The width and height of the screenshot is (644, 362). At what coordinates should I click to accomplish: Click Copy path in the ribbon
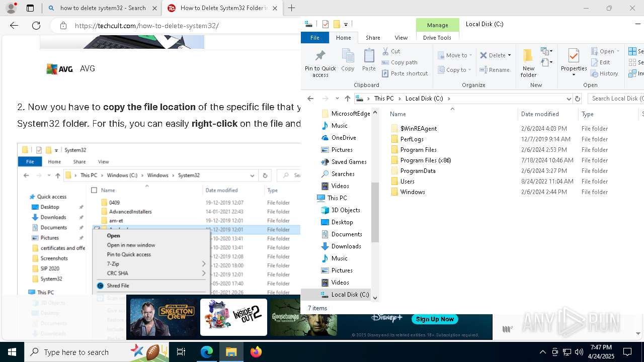coord(399,62)
